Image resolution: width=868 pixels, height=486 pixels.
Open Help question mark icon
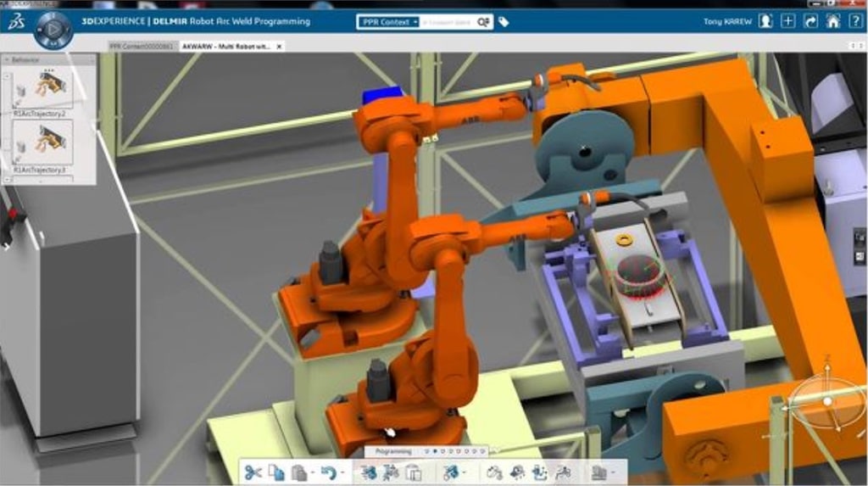click(854, 21)
